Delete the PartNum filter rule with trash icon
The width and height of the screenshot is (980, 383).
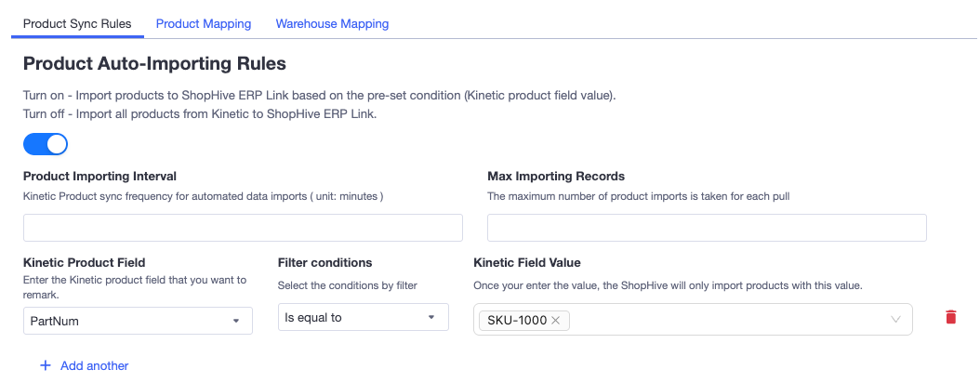(x=950, y=317)
